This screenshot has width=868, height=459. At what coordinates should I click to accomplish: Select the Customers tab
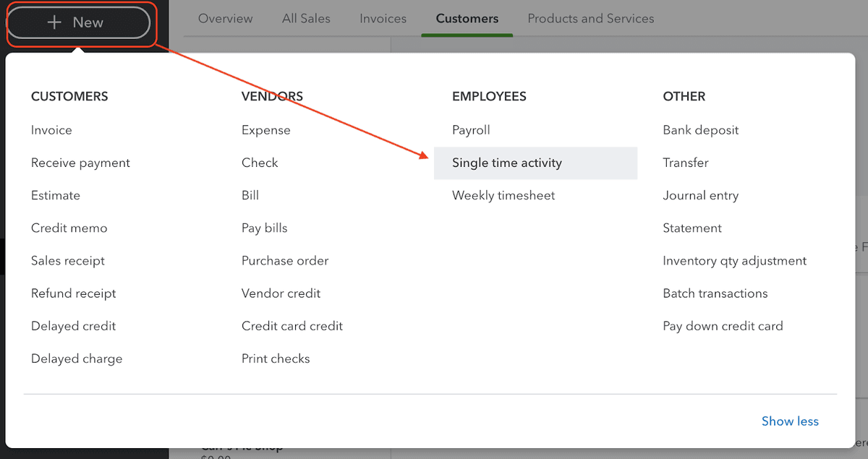[467, 19]
